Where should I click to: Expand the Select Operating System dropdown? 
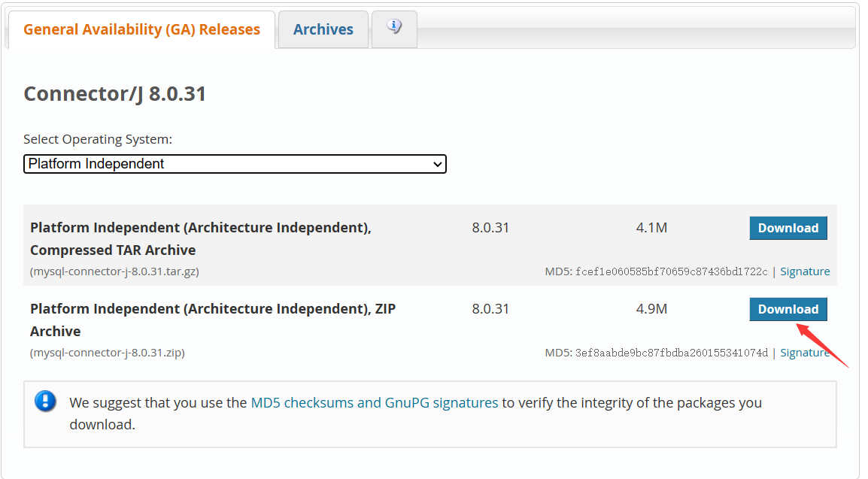(235, 164)
